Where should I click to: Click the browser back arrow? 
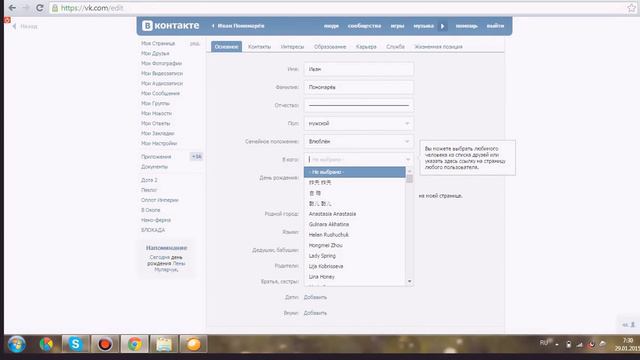12,8
